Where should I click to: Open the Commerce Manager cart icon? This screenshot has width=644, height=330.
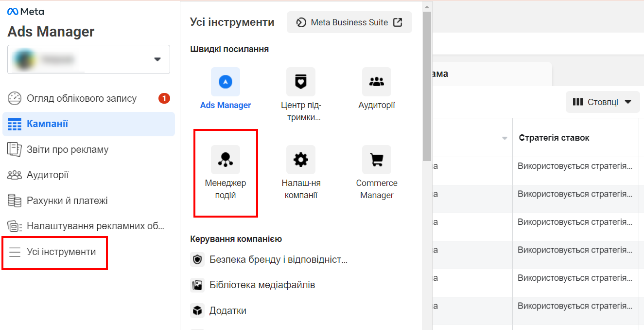tap(377, 159)
